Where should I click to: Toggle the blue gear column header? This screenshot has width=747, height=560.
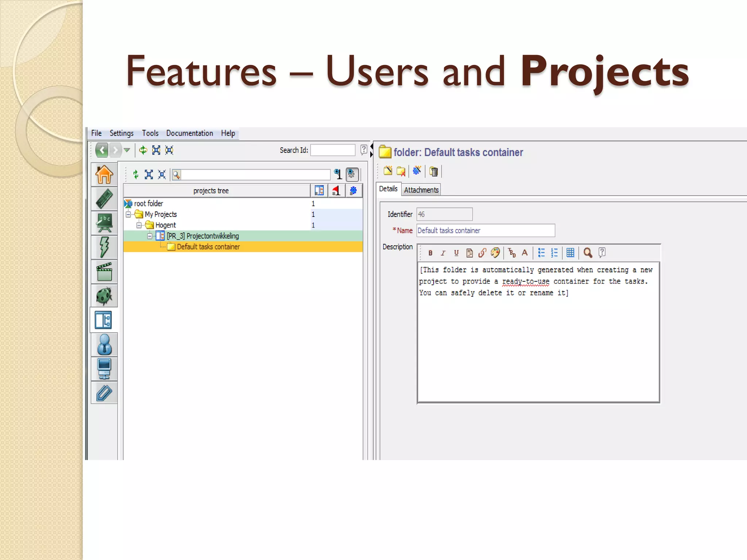[353, 190]
